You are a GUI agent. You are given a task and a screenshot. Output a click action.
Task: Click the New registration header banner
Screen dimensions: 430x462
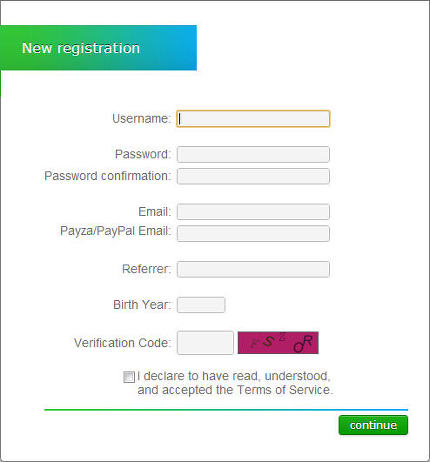(x=98, y=48)
